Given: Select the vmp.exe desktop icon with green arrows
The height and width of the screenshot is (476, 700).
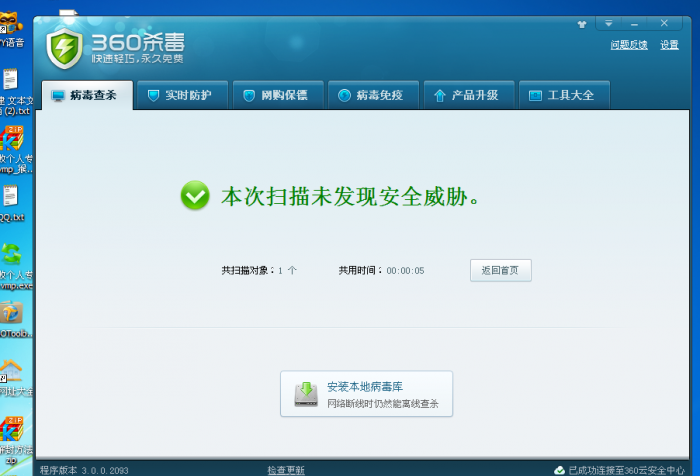Looking at the screenshot, I should coord(16,267).
